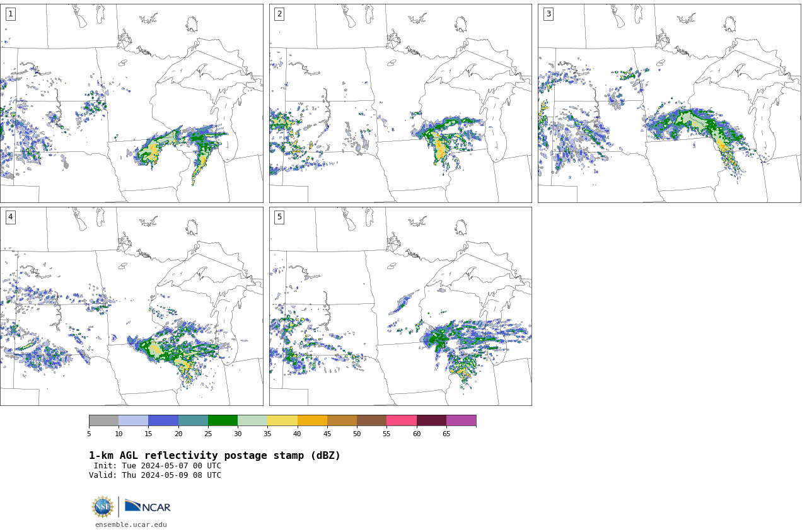Click the dark brown 50-55 dBZ swatch

[x=371, y=420]
